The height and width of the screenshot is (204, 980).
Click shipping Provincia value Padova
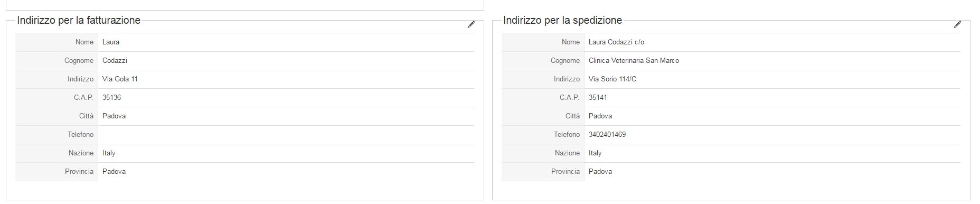(600, 172)
